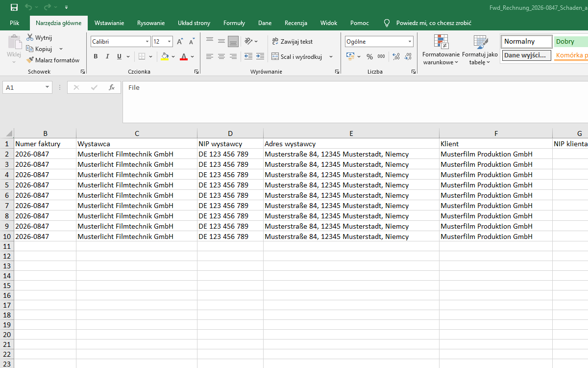
Task: Click the Percent Style icon
Action: coord(369,56)
